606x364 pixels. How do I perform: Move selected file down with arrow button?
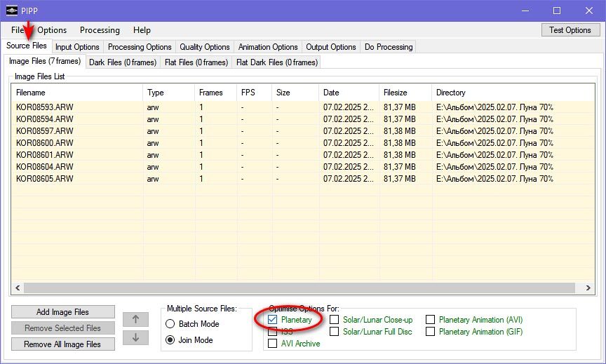coord(135,337)
